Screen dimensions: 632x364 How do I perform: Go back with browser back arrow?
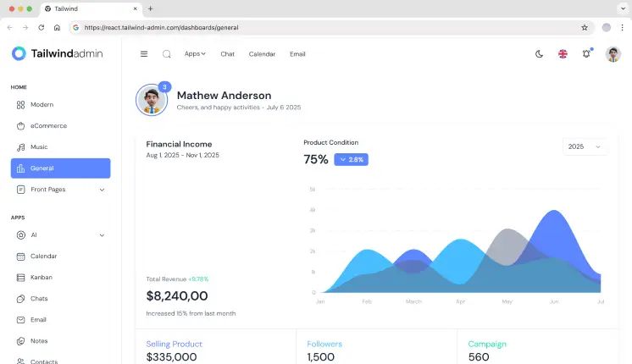click(x=9, y=27)
